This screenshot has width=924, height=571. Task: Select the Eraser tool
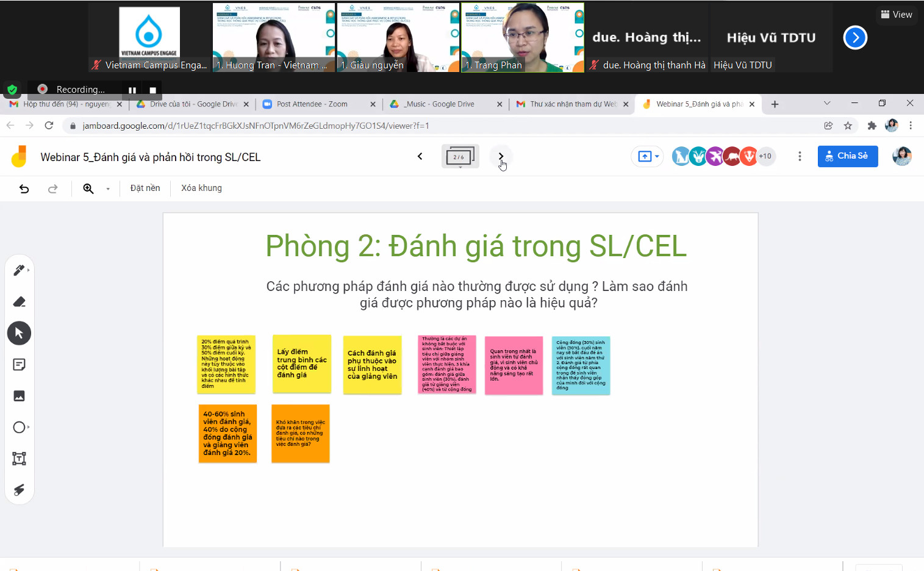pyautogui.click(x=19, y=302)
